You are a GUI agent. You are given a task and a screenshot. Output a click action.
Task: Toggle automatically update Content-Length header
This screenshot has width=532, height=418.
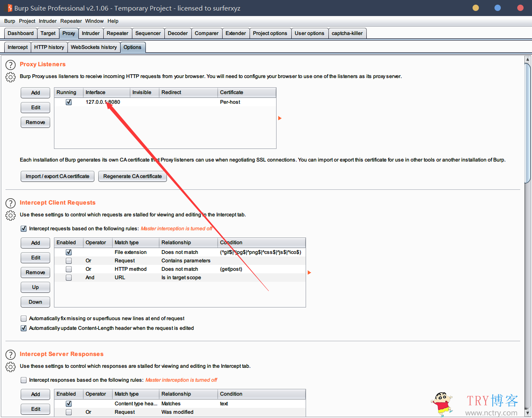click(24, 328)
